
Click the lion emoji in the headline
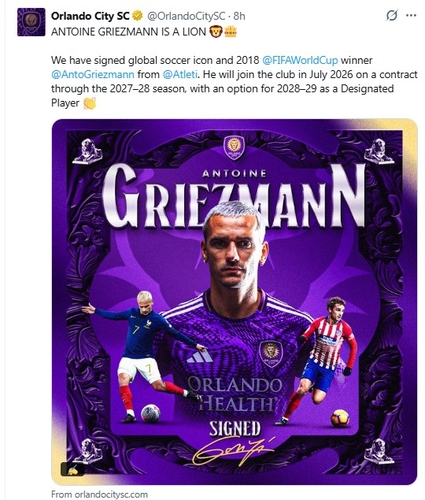click(x=216, y=32)
